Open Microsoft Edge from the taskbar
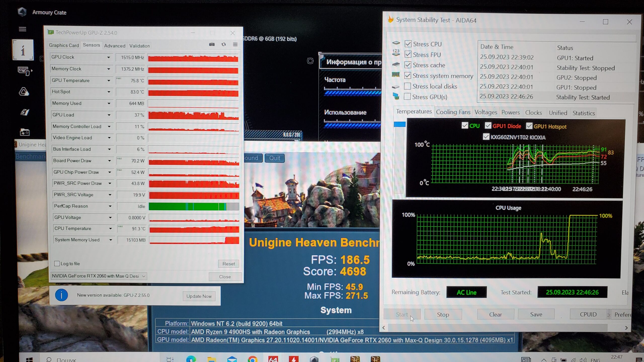Viewport: 644px width, 362px height. click(x=191, y=359)
